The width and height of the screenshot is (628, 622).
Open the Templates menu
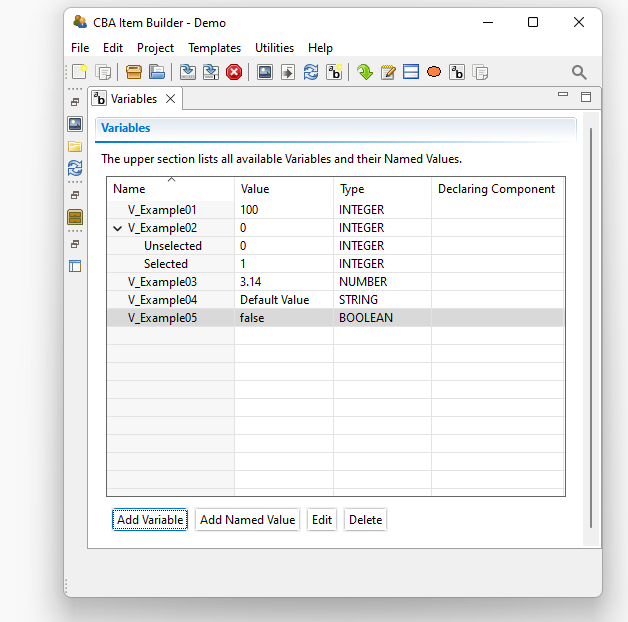tap(214, 48)
